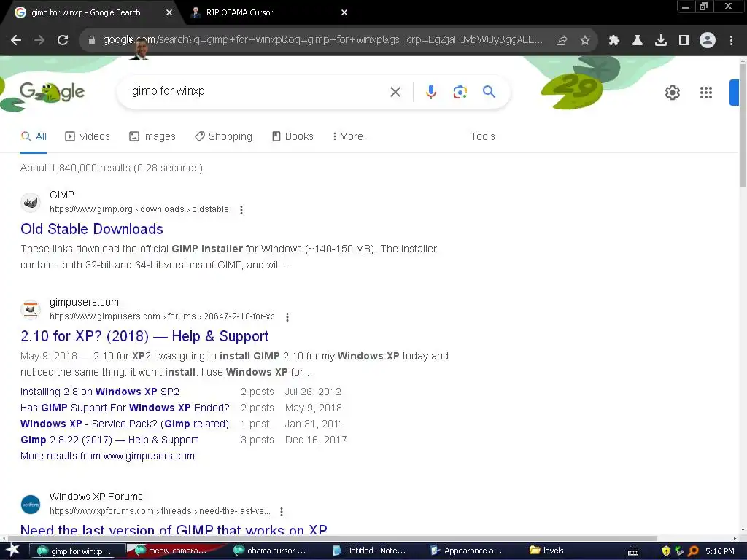Switch to the Videos tab
The image size is (747, 560).
pyautogui.click(x=88, y=136)
